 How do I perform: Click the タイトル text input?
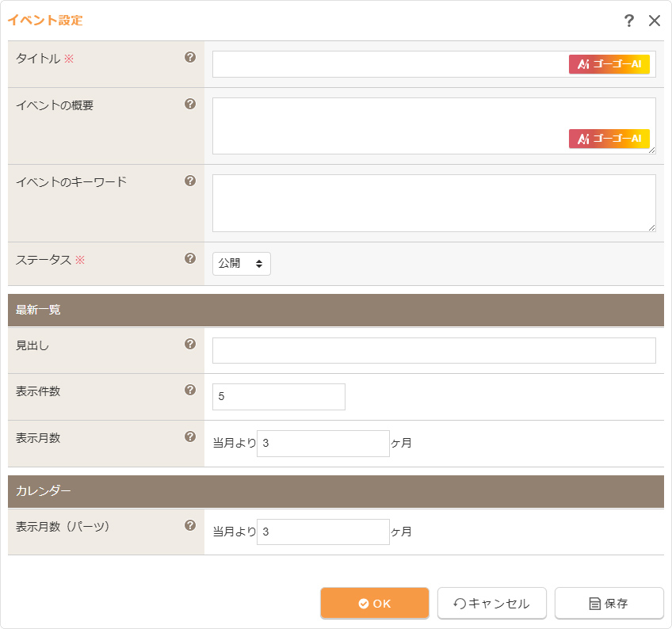(388, 64)
